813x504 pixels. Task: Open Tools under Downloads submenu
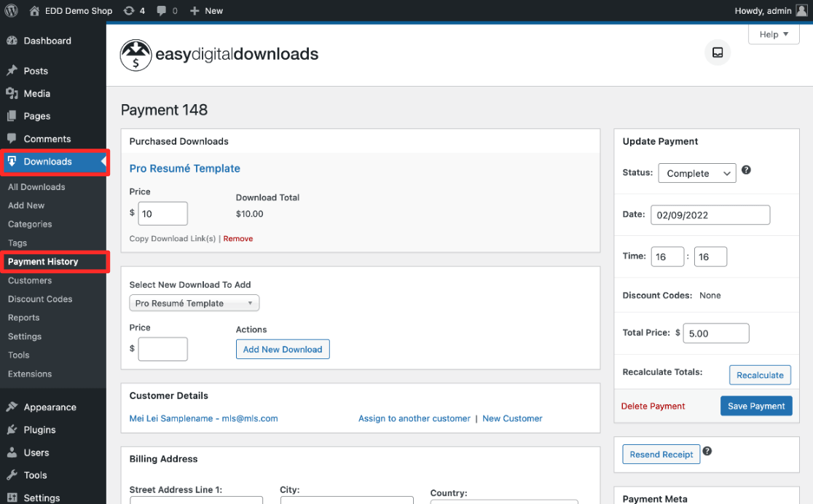click(x=18, y=355)
